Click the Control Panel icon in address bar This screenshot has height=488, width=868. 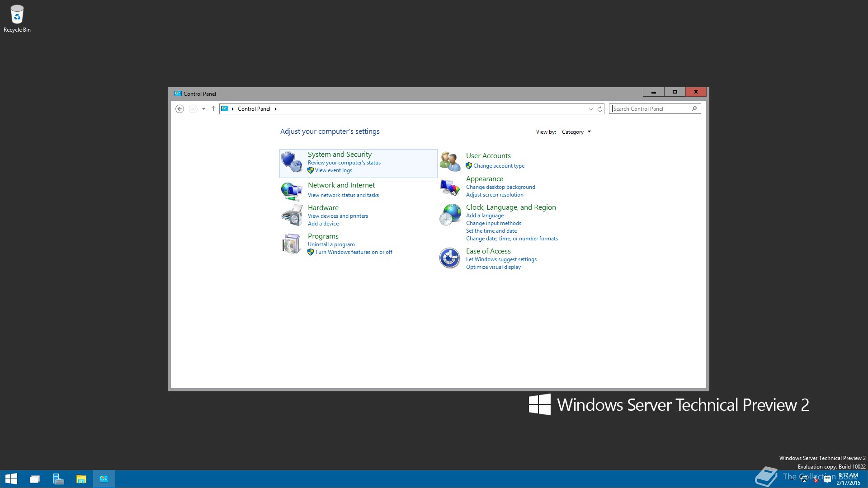coord(225,109)
